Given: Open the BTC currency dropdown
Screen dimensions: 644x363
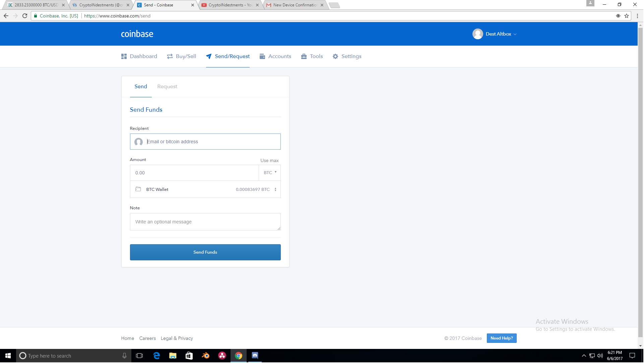Looking at the screenshot, I should [x=270, y=173].
